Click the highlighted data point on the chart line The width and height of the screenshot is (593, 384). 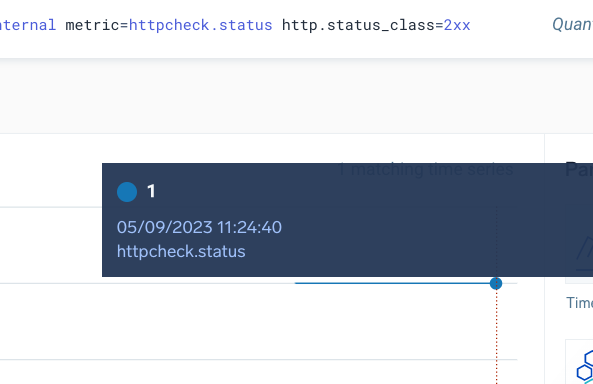(496, 283)
